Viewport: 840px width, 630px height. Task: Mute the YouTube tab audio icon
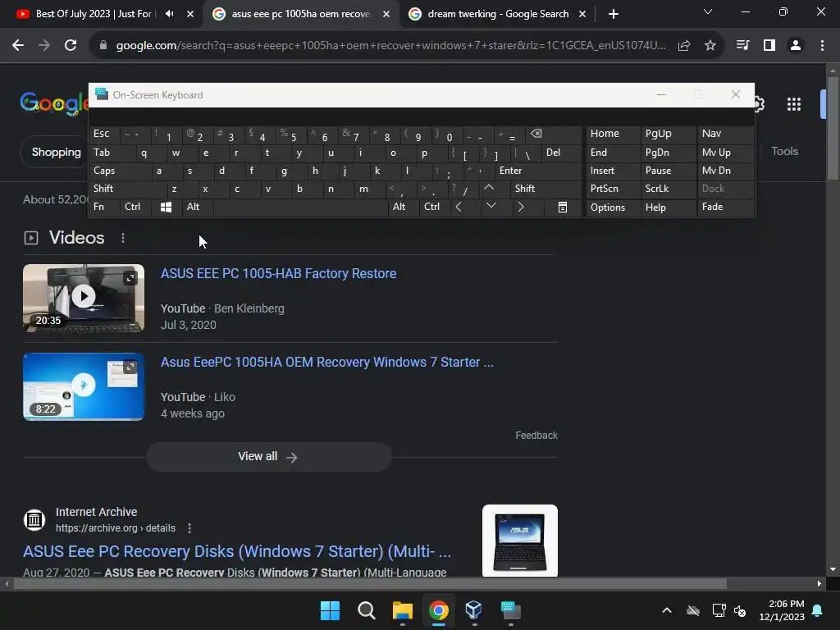tap(169, 14)
